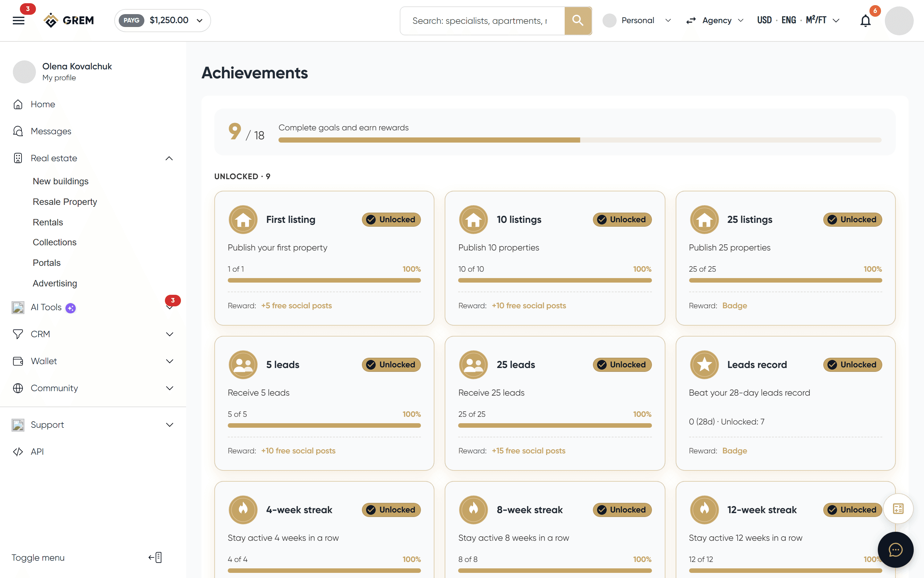Image resolution: width=924 pixels, height=578 pixels.
Task: Open the notifications bell
Action: pos(865,21)
